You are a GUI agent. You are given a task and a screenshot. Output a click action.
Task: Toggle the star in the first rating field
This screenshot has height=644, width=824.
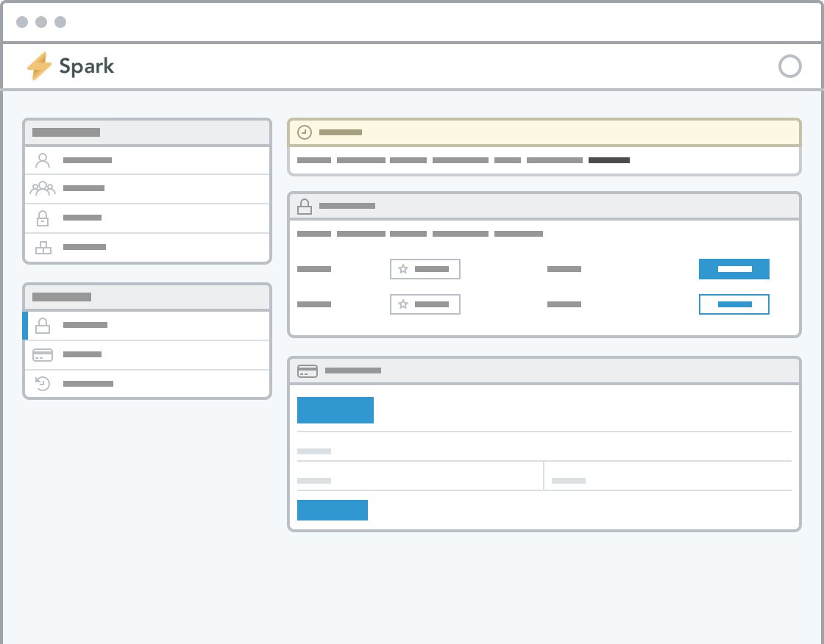click(403, 269)
